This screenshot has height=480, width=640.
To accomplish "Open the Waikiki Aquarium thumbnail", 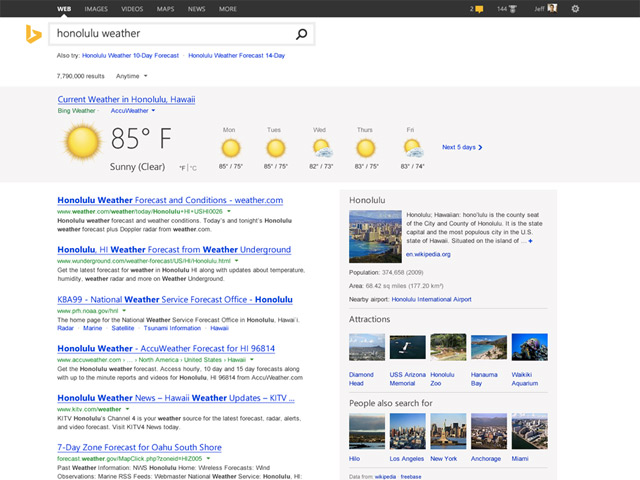I will point(529,347).
